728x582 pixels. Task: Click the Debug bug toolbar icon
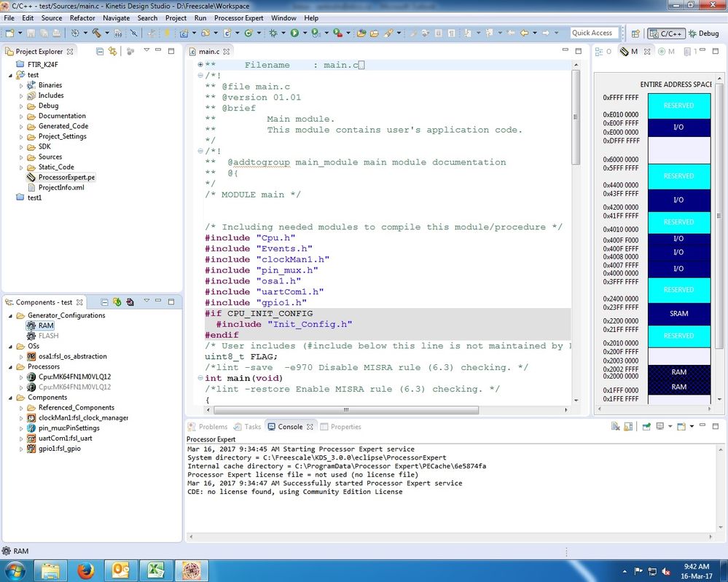point(273,33)
